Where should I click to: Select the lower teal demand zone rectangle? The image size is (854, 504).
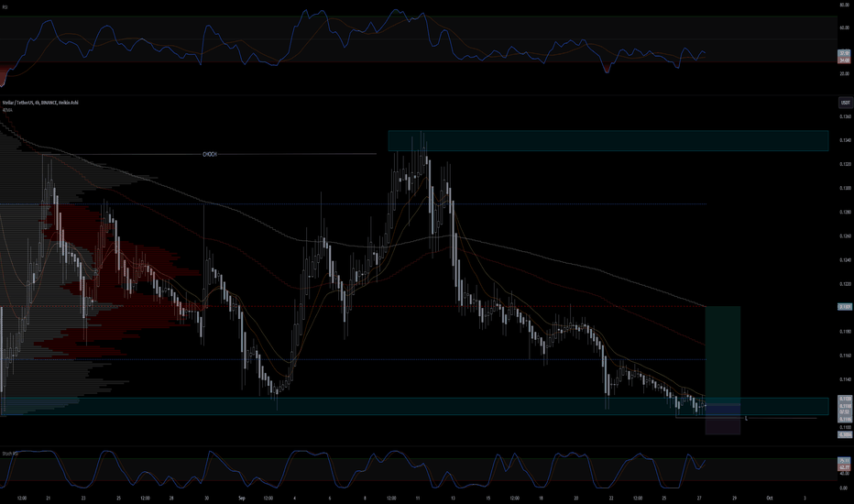point(414,407)
